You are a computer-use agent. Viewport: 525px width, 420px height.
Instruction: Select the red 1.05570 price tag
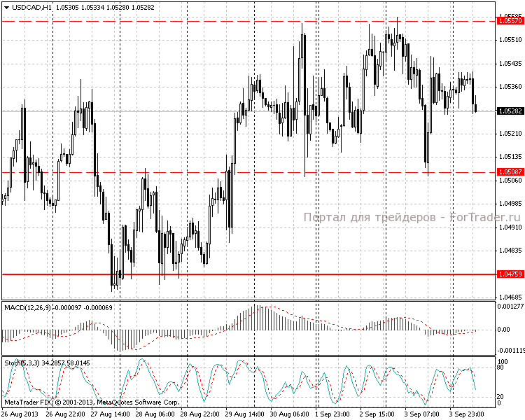tap(510, 21)
